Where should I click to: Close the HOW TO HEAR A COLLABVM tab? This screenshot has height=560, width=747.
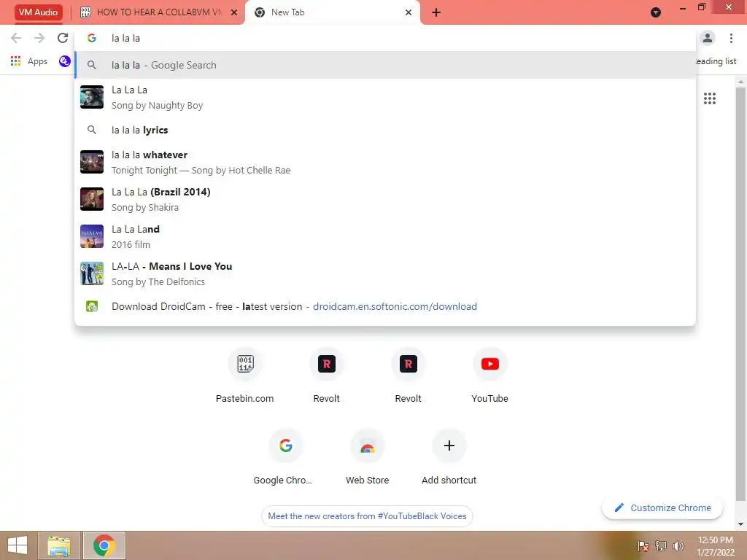(x=234, y=12)
